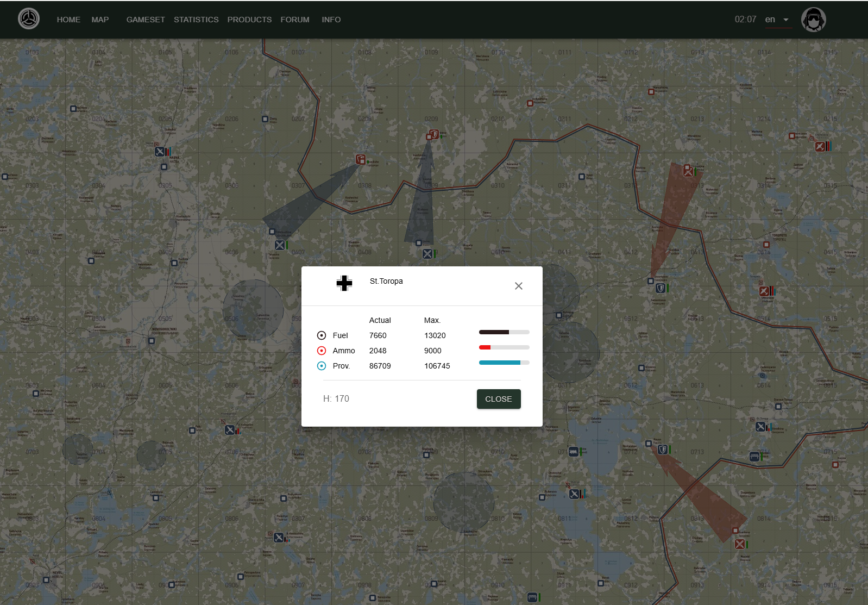Screen dimensions: 868x605
Task: Select the Ammo radio button
Action: tap(322, 351)
